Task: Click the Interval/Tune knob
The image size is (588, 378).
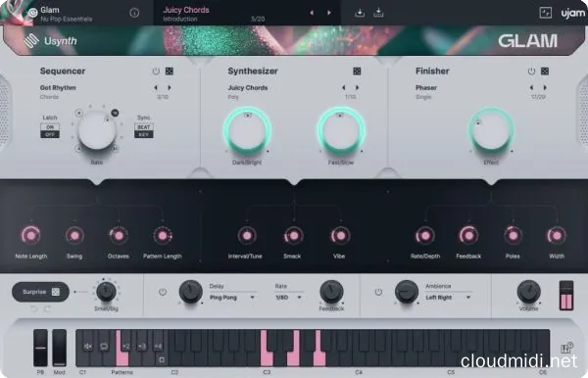Action: (x=246, y=236)
